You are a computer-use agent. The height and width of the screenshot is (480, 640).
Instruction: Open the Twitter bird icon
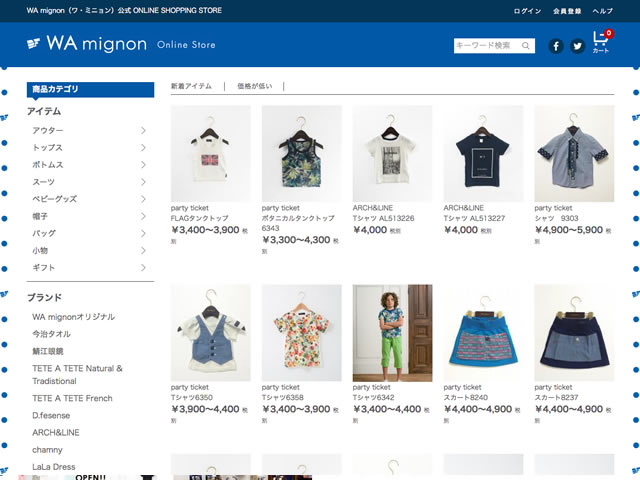pyautogui.click(x=577, y=46)
